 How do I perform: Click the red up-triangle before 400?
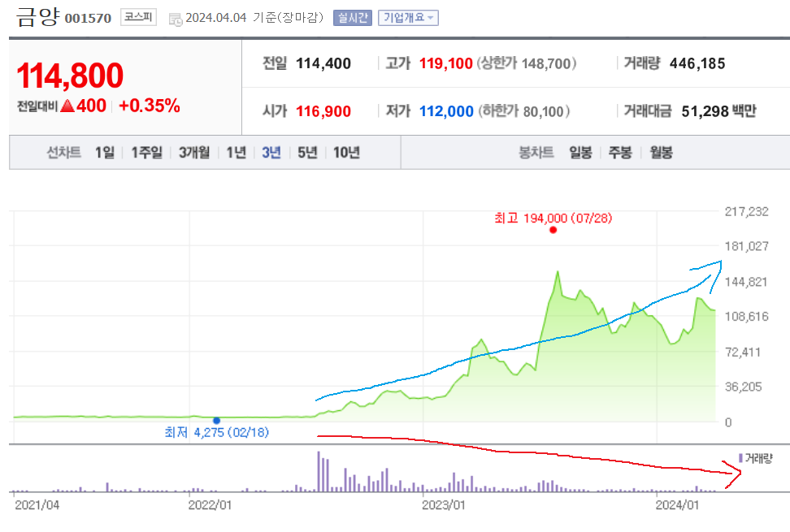coord(67,106)
